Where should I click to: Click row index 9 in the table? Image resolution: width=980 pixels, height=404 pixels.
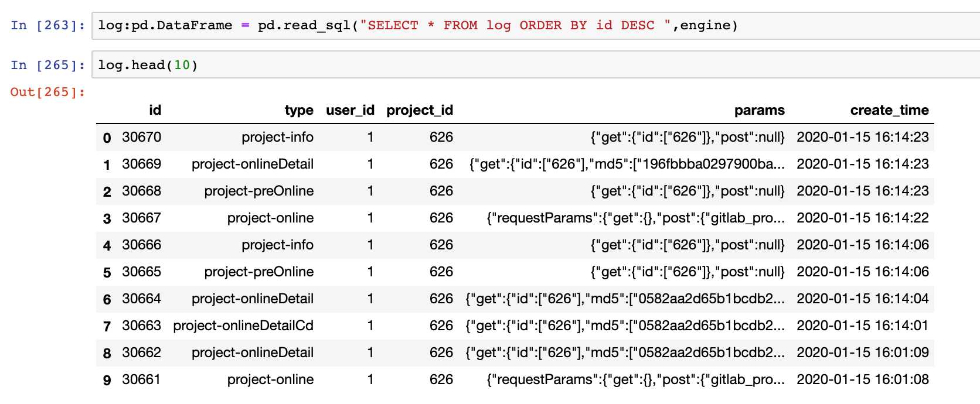107,380
